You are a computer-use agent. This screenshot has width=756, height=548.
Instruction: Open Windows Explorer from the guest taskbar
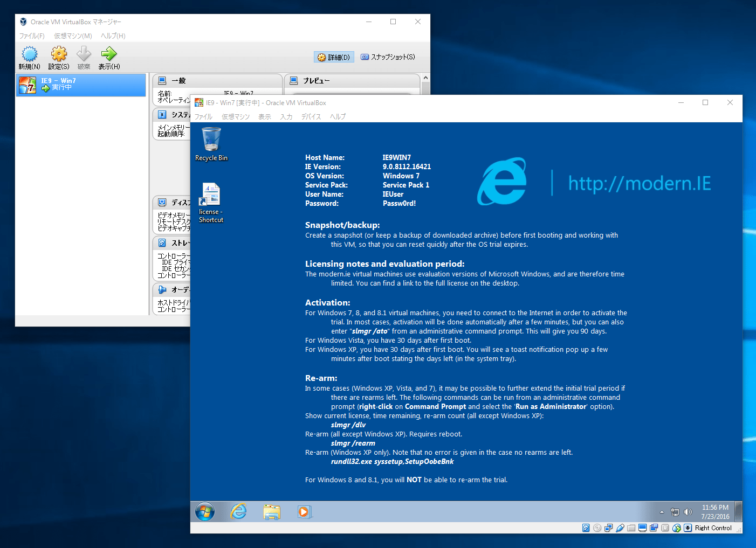[x=272, y=511]
